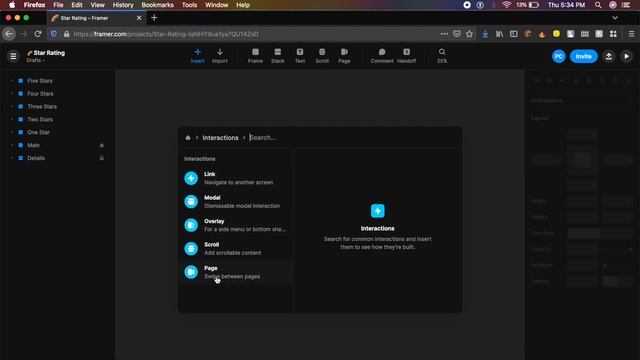640x360 pixels.
Task: Select the Text tool
Action: 300,56
